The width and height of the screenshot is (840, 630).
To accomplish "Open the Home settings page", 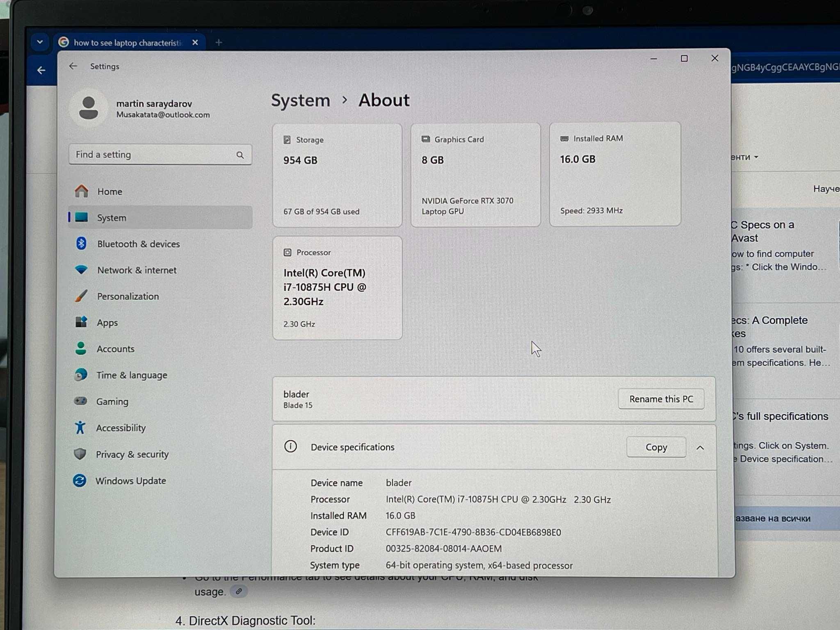I will coord(160,192).
